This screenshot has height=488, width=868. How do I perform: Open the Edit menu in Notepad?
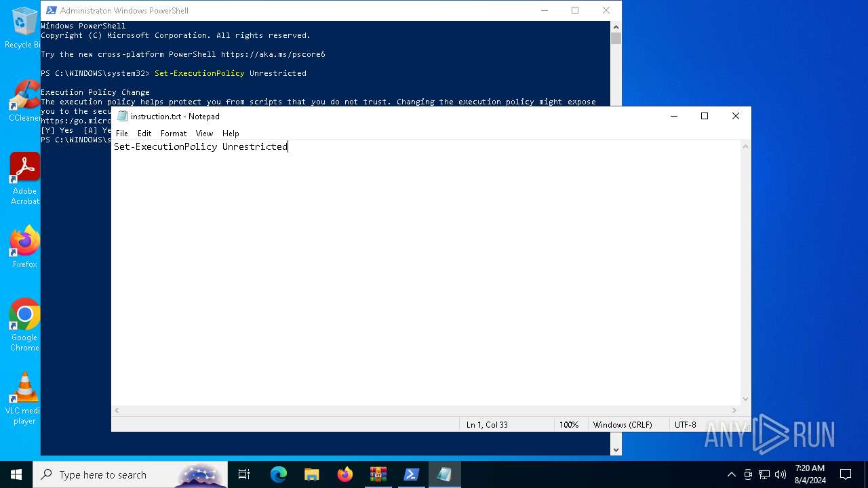click(144, 134)
